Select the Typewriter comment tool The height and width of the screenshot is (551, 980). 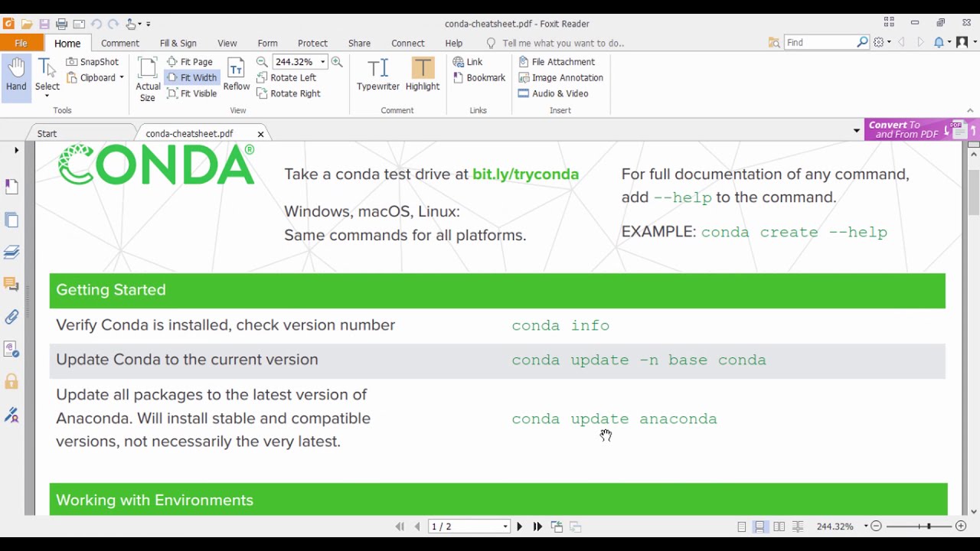[x=378, y=75]
